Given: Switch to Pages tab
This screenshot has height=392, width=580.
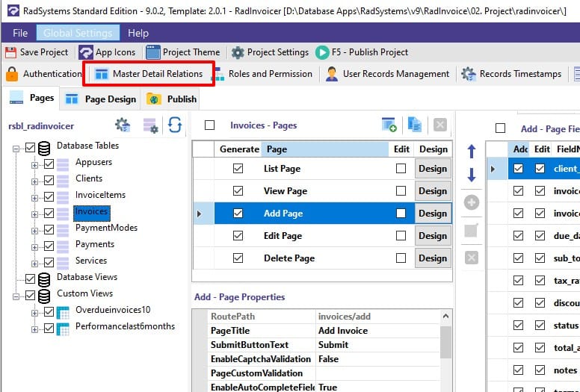Looking at the screenshot, I should (32, 99).
